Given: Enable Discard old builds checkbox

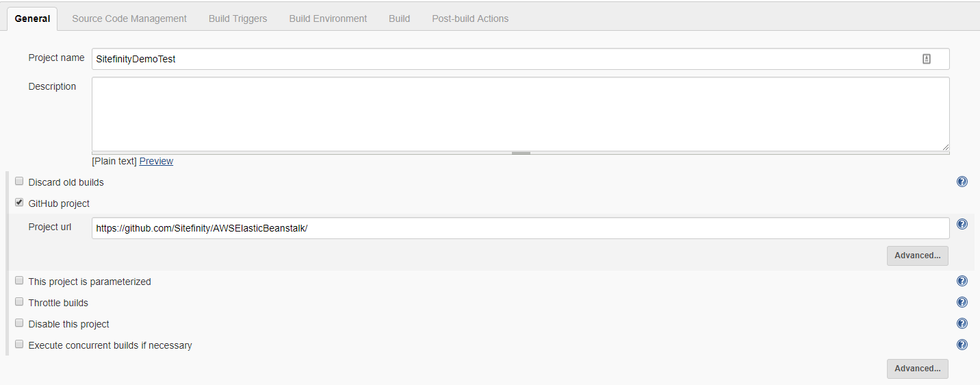Looking at the screenshot, I should pos(19,182).
